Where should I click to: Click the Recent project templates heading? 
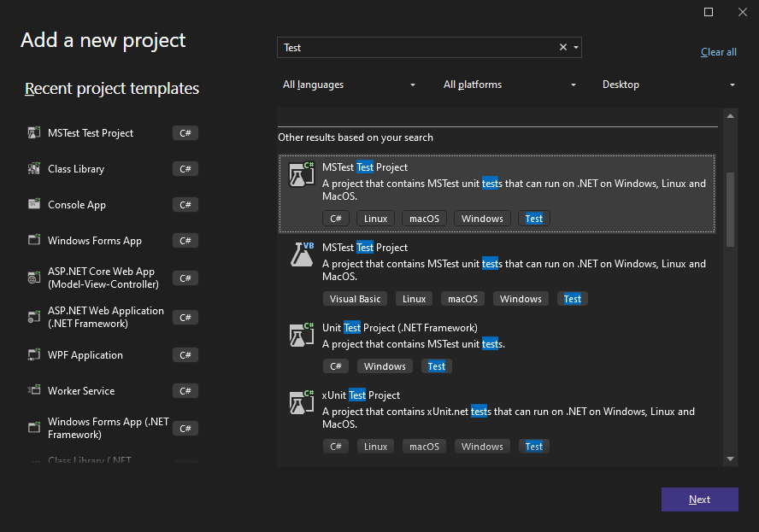point(112,89)
